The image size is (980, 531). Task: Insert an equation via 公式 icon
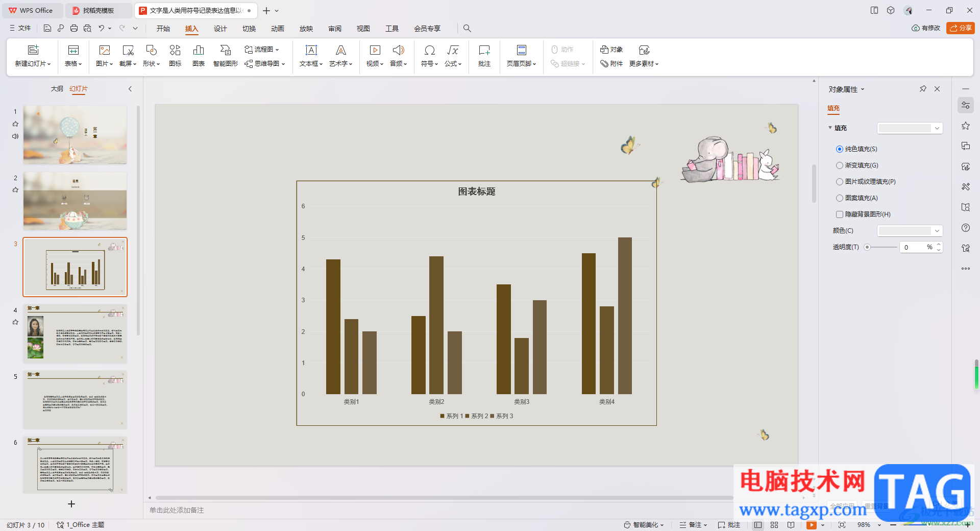(x=453, y=50)
